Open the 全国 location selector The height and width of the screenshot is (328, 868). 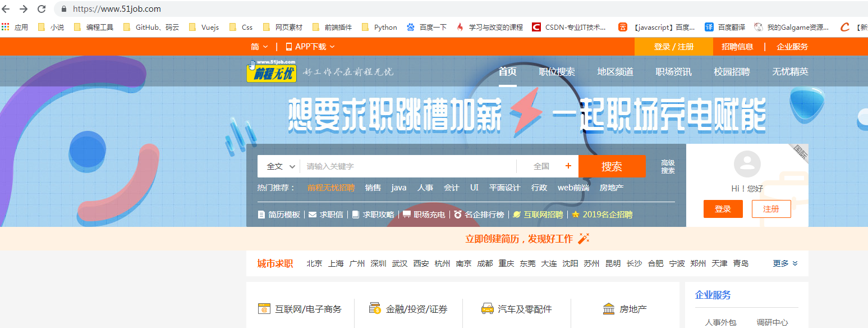pos(541,166)
